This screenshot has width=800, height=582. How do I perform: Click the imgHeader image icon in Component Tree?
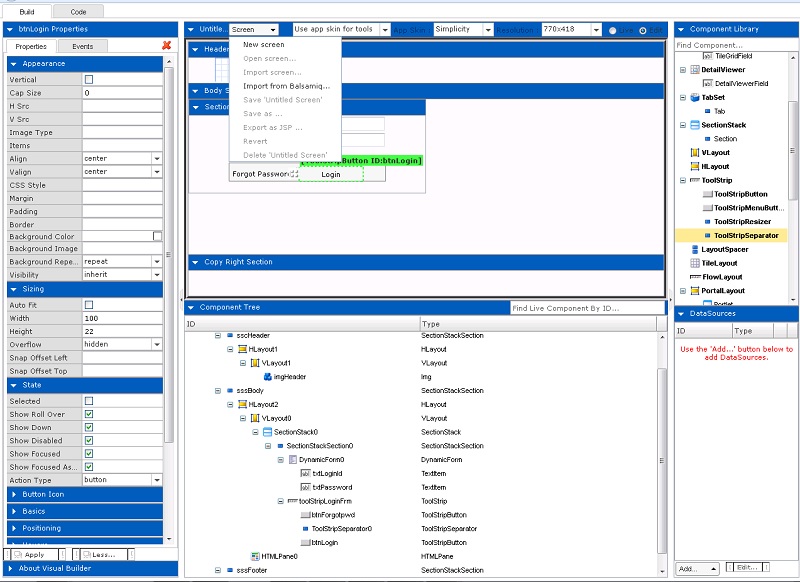click(x=267, y=377)
